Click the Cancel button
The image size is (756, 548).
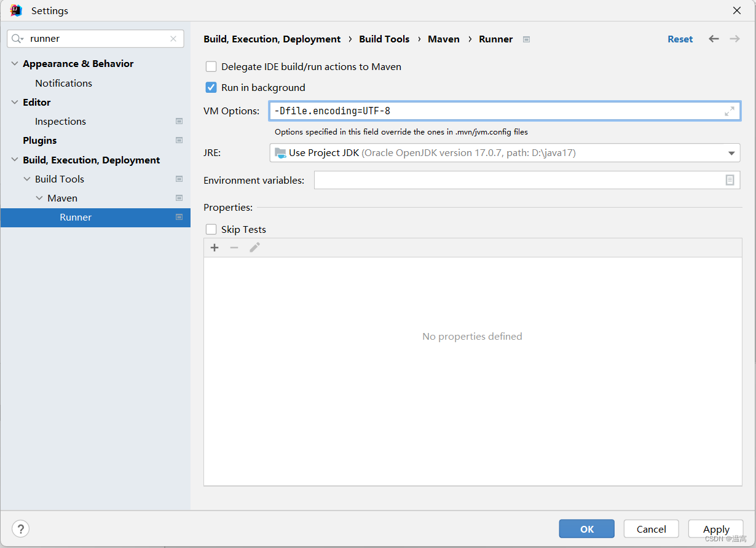coord(652,529)
